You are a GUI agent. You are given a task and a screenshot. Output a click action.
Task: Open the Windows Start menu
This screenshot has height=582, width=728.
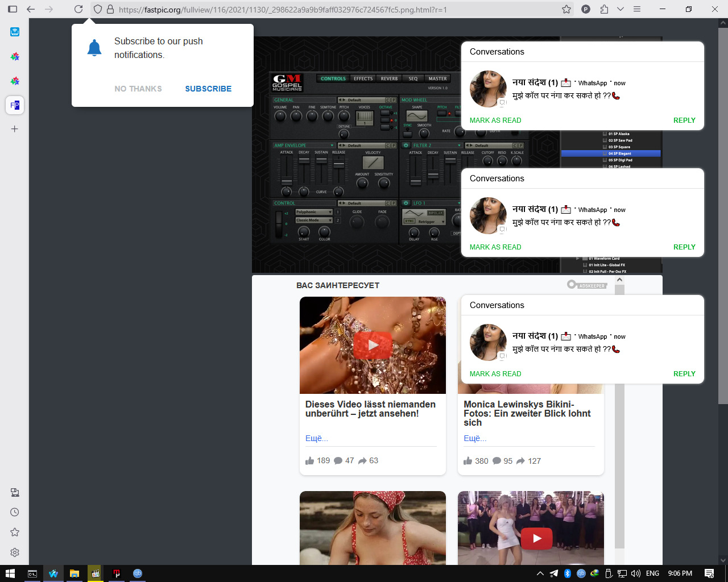coord(10,573)
